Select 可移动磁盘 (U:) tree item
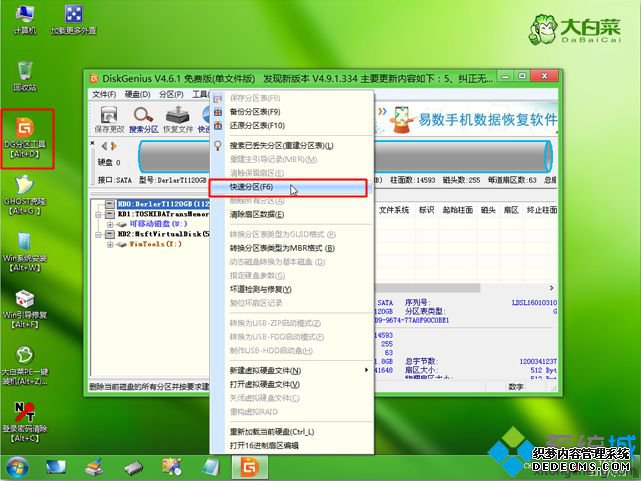 (158, 224)
